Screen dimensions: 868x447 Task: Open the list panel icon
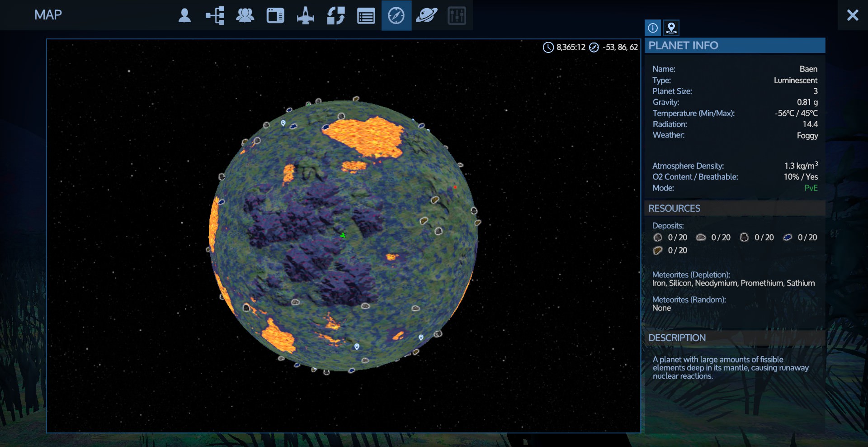(x=366, y=16)
